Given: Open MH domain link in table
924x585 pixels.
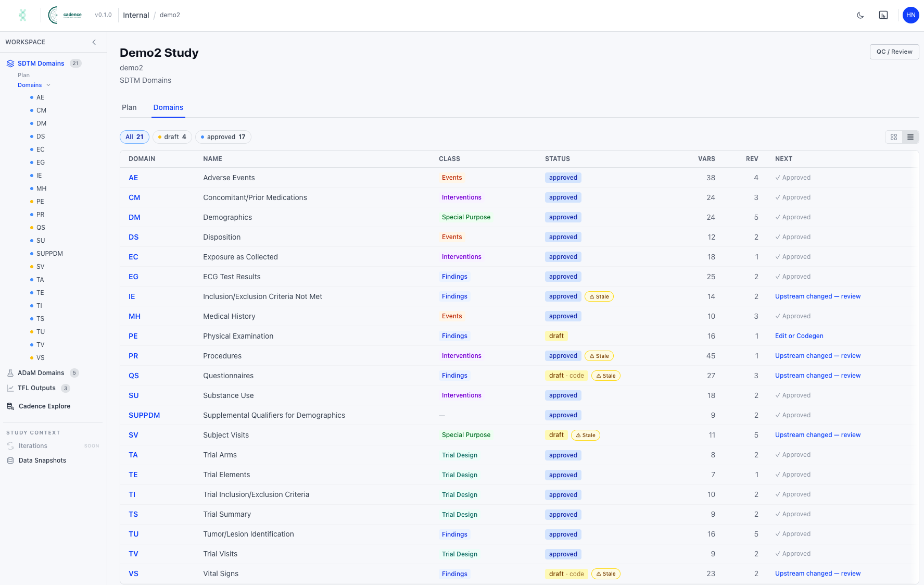Looking at the screenshot, I should 134,316.
